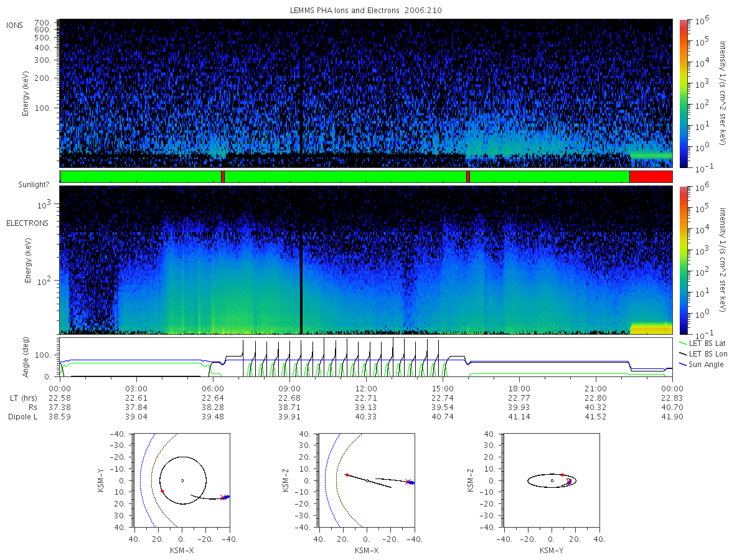Click the small red sunlight marker near 16:00
Image resolution: width=747 pixels, height=560 pixels.
[x=468, y=177]
